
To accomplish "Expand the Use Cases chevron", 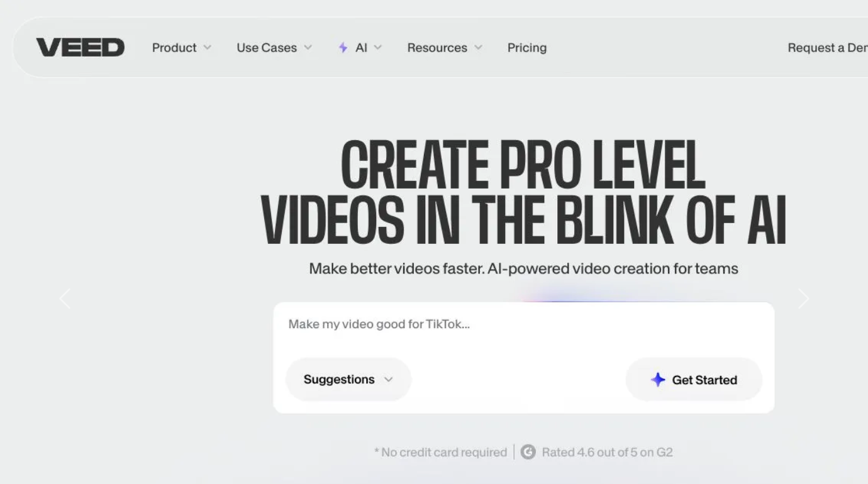I will click(308, 48).
